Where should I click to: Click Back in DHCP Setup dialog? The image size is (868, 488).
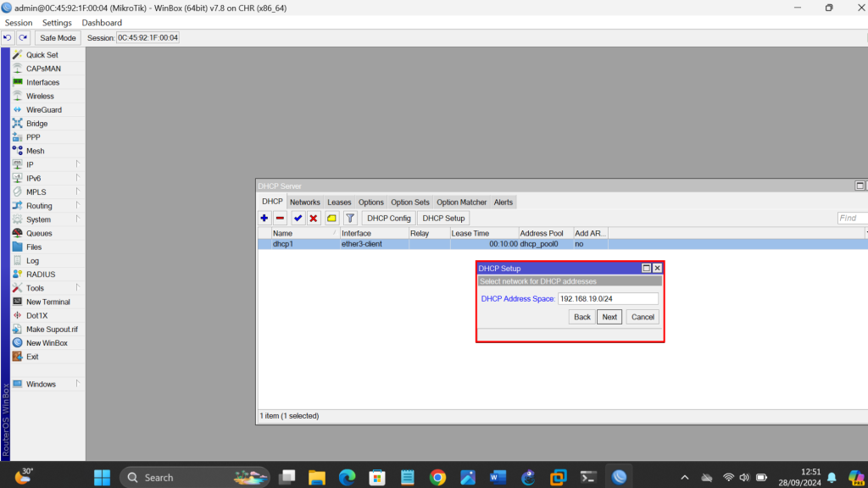click(581, 317)
